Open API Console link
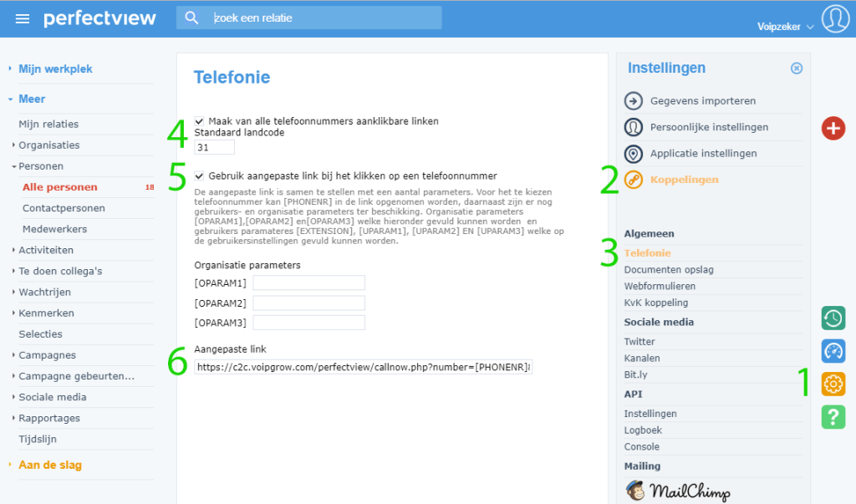This screenshot has width=856, height=504. [641, 446]
